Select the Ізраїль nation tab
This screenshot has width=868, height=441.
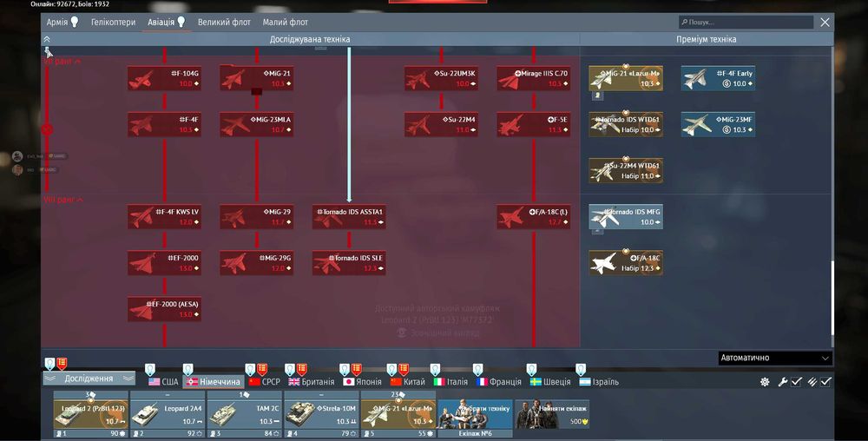click(599, 382)
